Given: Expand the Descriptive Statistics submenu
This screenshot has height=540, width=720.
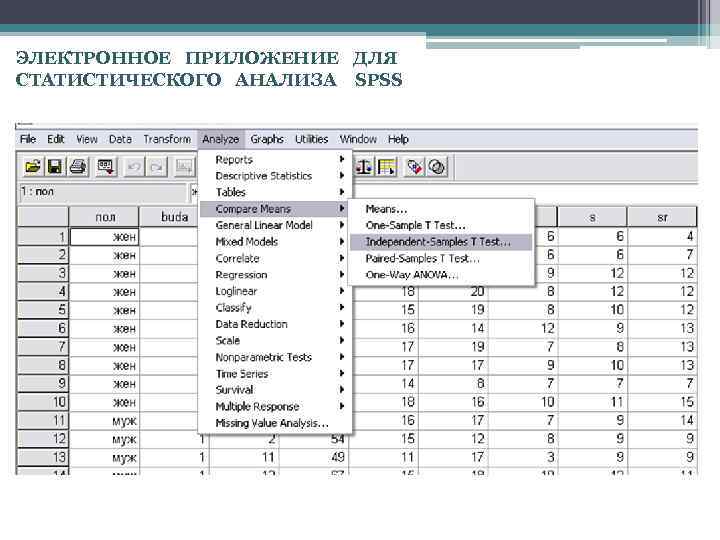Looking at the screenshot, I should 275,176.
